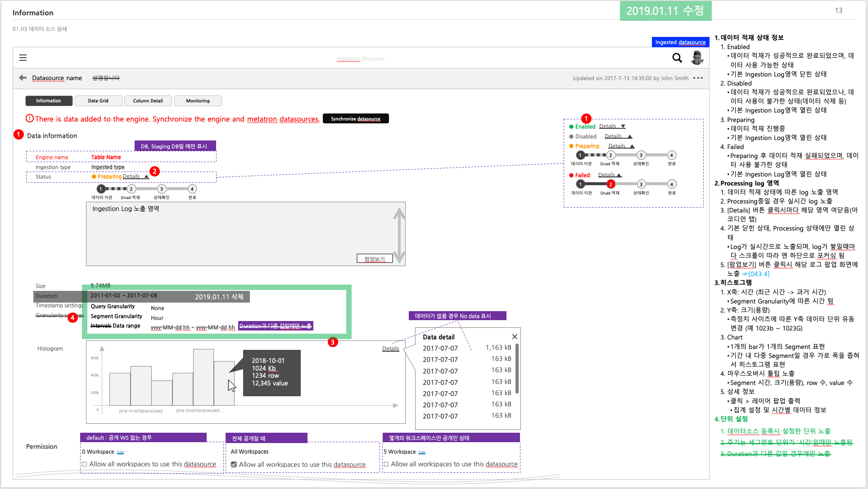Click the red Failed status dot
This screenshot has height=489, width=868.
[x=571, y=175]
